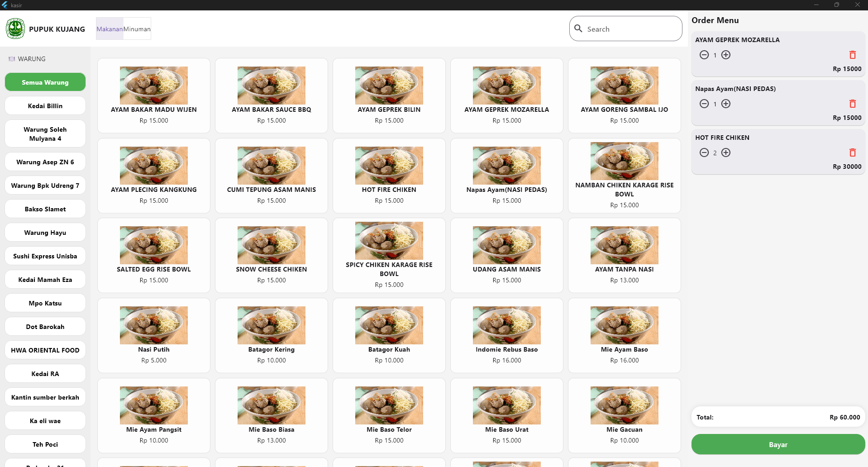Decrease HOT FIRE CHIKEN order quantity
Image resolution: width=868 pixels, height=467 pixels.
coord(704,152)
